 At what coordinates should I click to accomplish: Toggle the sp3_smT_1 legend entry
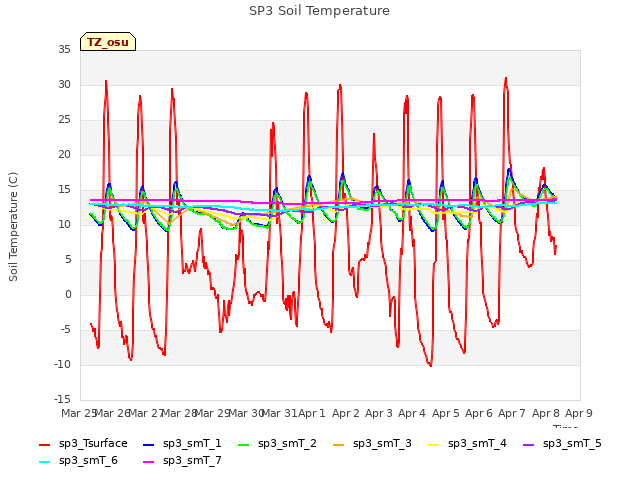[182, 444]
